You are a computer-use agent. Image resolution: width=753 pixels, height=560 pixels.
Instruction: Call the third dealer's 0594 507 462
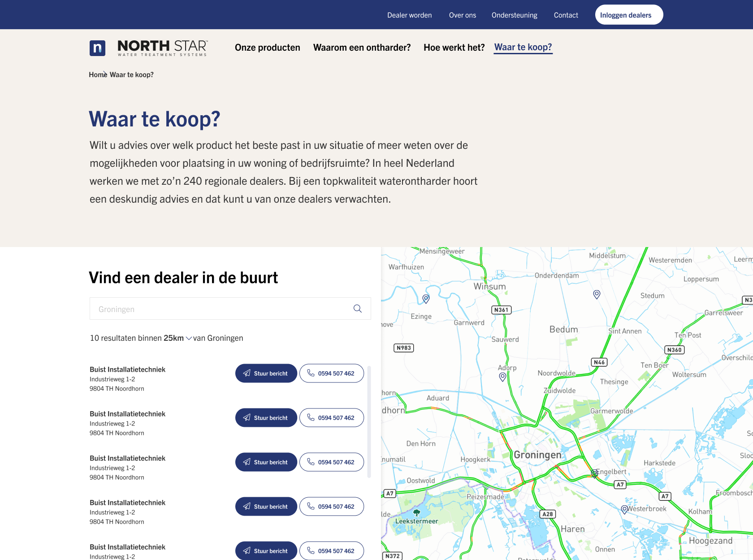332,462
